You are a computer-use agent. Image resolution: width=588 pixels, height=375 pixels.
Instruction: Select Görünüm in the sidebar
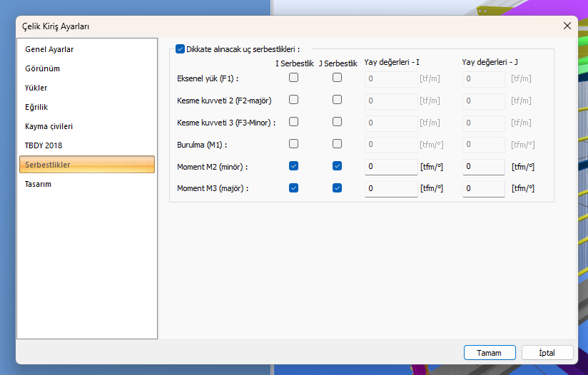[x=42, y=68]
